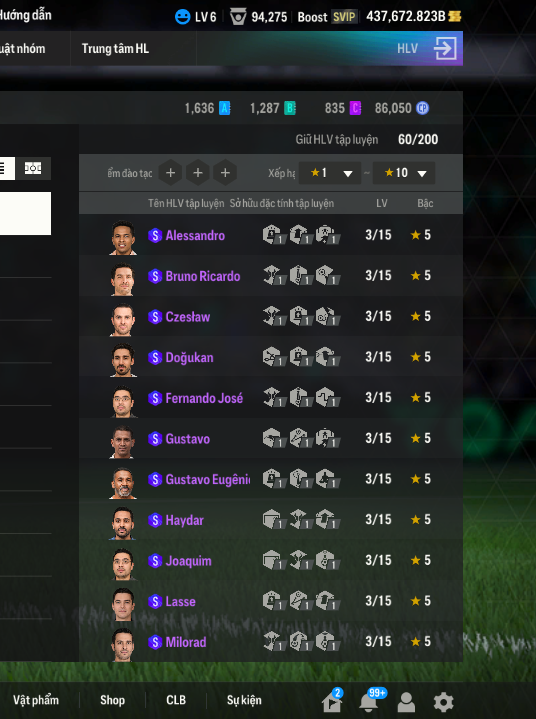Click Gustavo's coach portrait thumbnail
Image resolution: width=536 pixels, height=719 pixels.
tap(123, 442)
